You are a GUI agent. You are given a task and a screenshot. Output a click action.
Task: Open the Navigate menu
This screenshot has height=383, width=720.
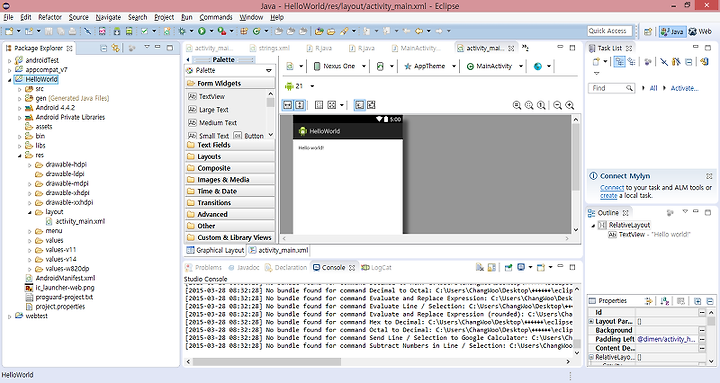pos(108,17)
